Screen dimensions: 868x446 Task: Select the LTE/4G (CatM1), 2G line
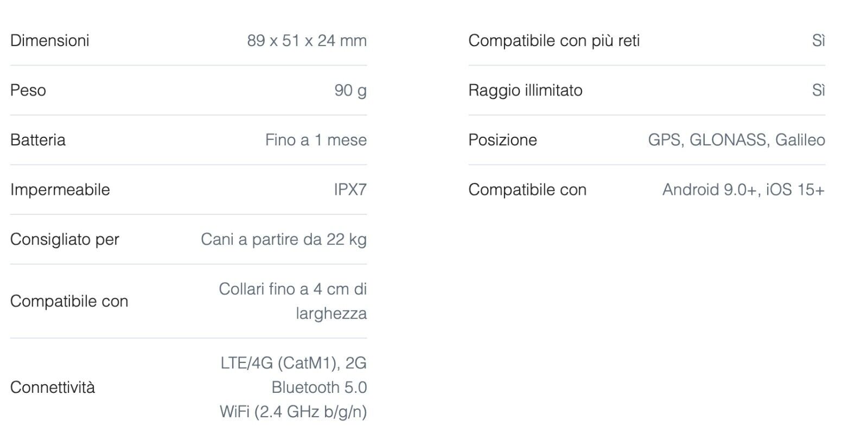click(293, 363)
